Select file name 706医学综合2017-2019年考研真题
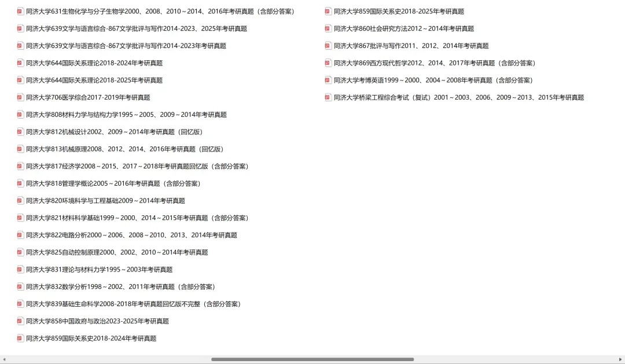This screenshot has width=625, height=364. (x=88, y=97)
